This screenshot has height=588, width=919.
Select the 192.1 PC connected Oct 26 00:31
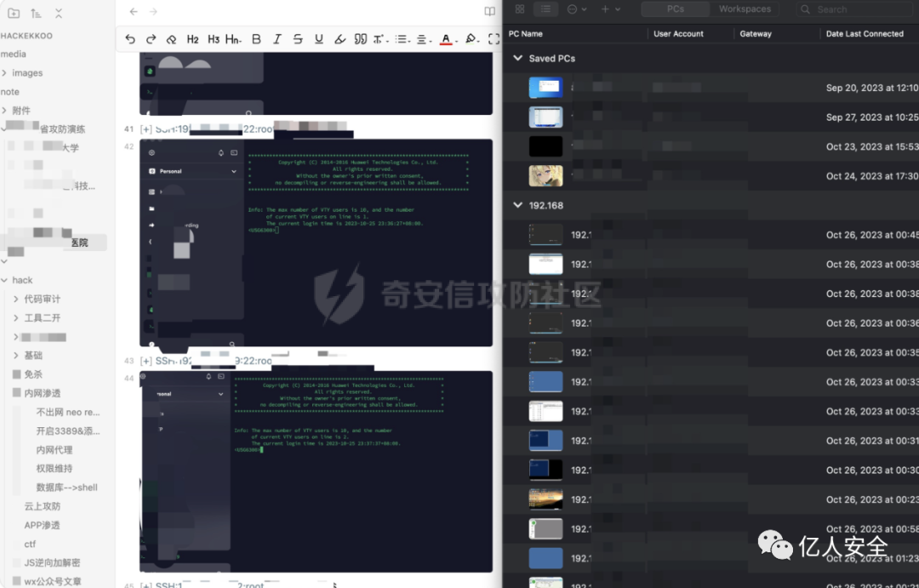pyautogui.click(x=711, y=441)
